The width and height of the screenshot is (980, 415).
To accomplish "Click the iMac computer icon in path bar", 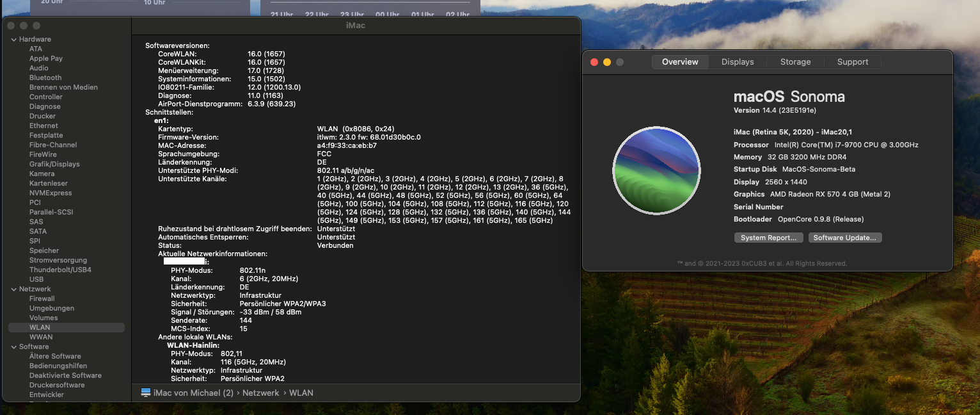I will (x=146, y=393).
